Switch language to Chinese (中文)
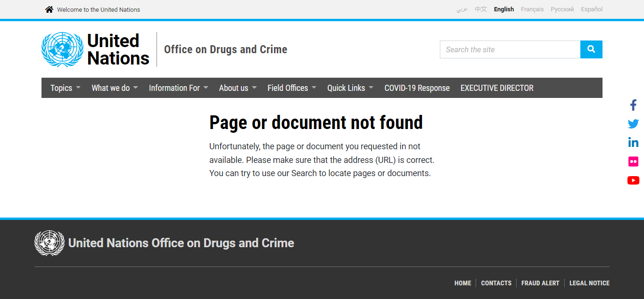 tap(481, 9)
